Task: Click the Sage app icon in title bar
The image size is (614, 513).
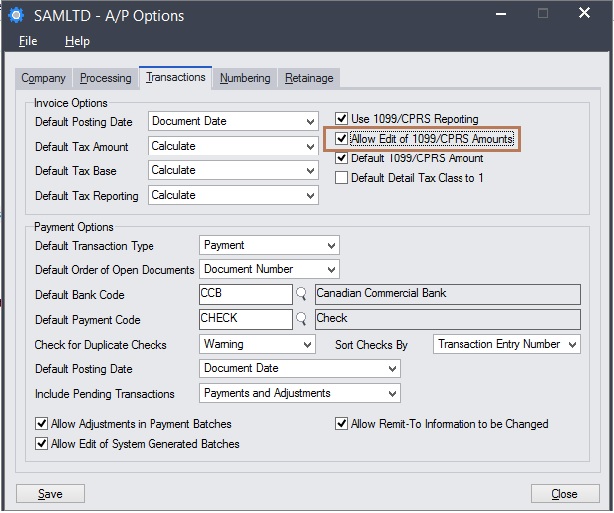Action: pyautogui.click(x=16, y=15)
